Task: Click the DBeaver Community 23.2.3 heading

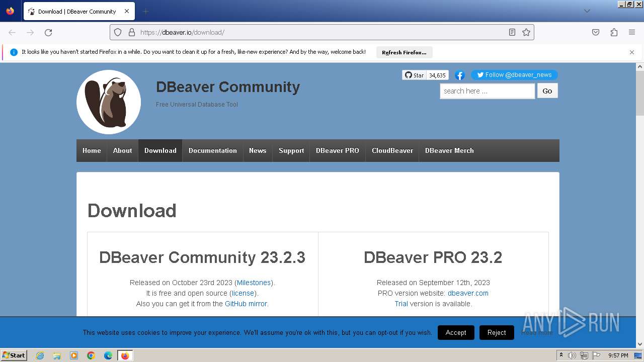Action: [x=202, y=257]
